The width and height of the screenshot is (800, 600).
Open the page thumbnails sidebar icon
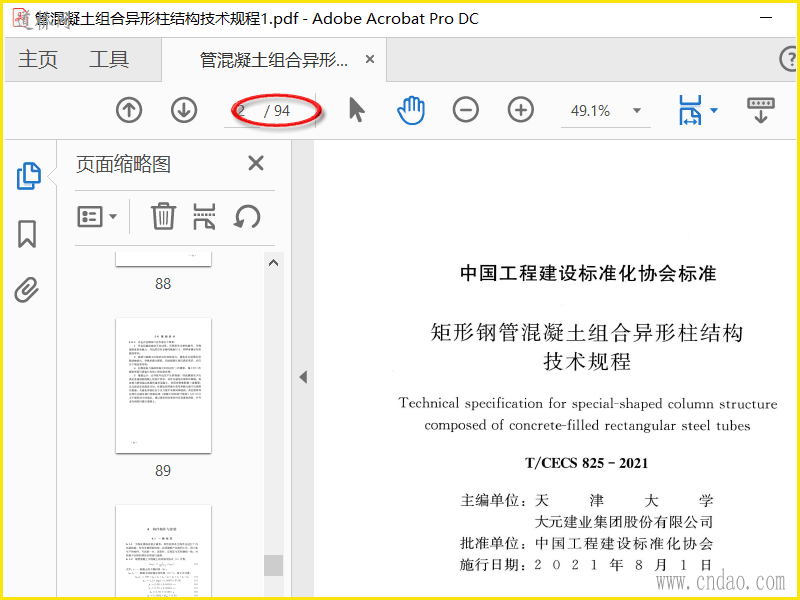(x=29, y=177)
